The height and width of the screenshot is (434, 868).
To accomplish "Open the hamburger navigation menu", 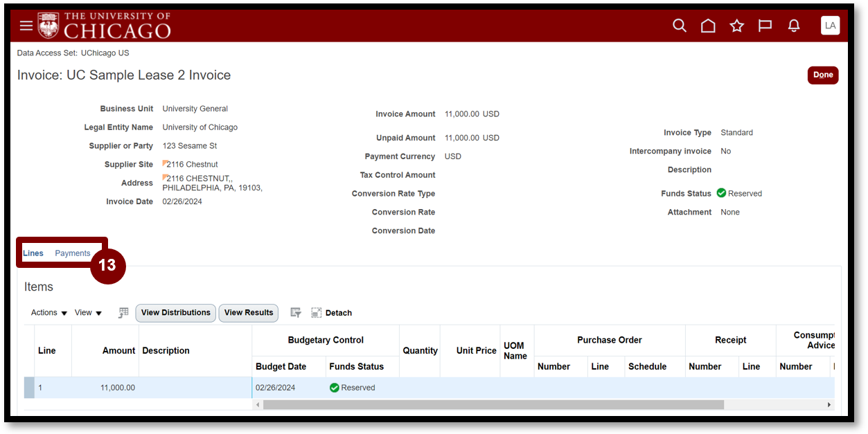I will pyautogui.click(x=26, y=26).
